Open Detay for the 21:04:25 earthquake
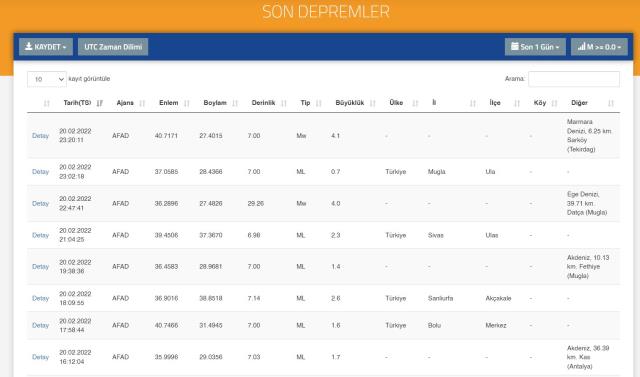This screenshot has height=377, width=640. [40, 235]
